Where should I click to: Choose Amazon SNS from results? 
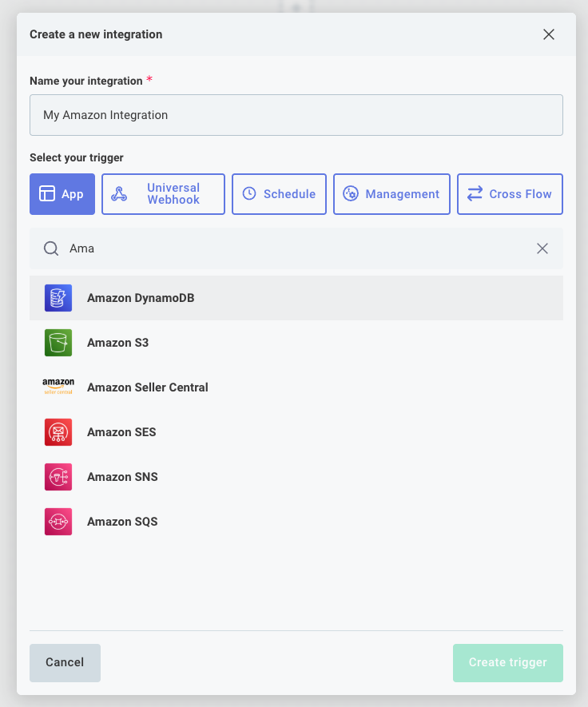296,477
